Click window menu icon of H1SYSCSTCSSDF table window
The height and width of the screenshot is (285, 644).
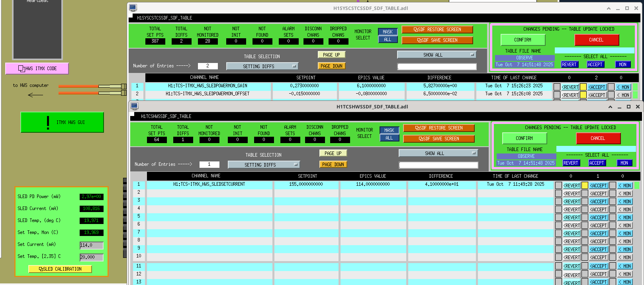coord(133,8)
